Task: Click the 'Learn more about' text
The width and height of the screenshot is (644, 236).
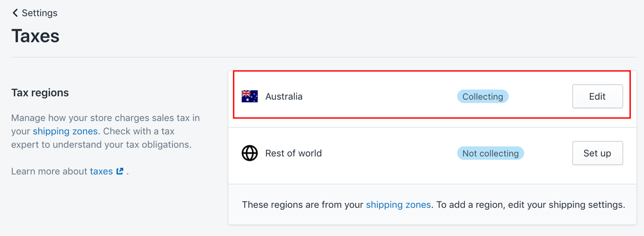Action: tap(49, 171)
